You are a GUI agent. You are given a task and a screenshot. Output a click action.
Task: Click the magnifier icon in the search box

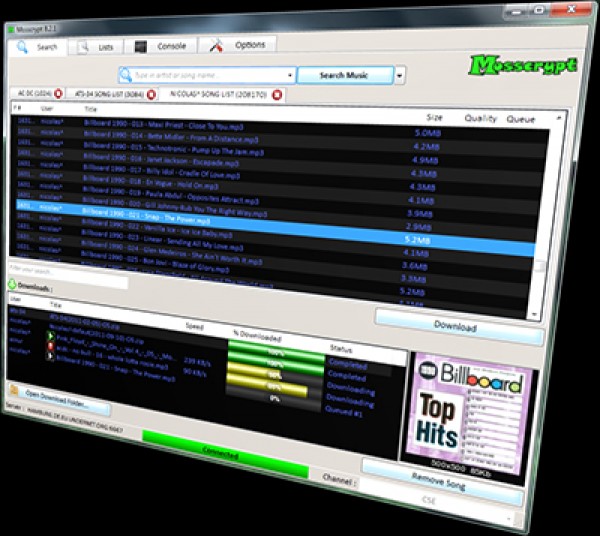point(125,75)
